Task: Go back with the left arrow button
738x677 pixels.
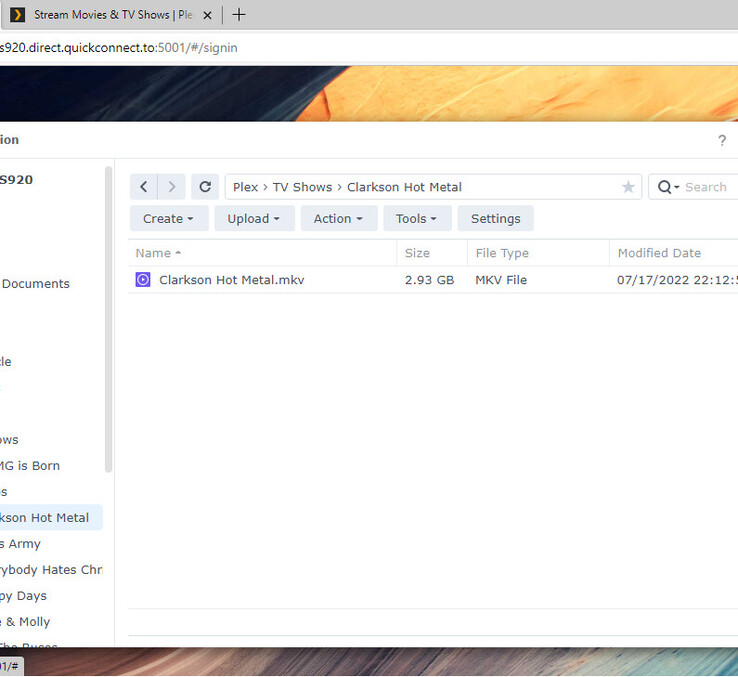Action: coord(144,187)
